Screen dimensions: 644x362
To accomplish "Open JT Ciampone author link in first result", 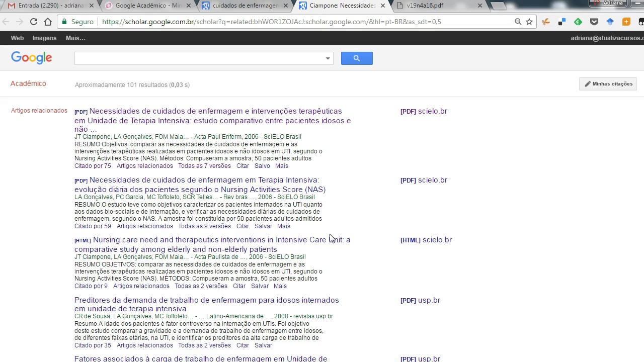I will (92, 137).
